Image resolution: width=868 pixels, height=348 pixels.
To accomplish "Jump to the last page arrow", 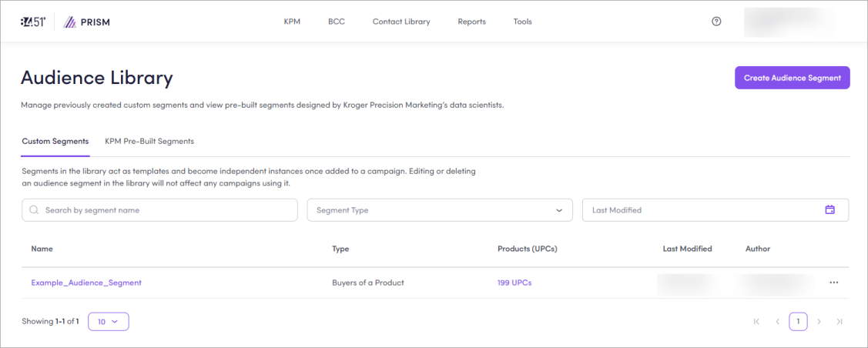I will (x=840, y=321).
